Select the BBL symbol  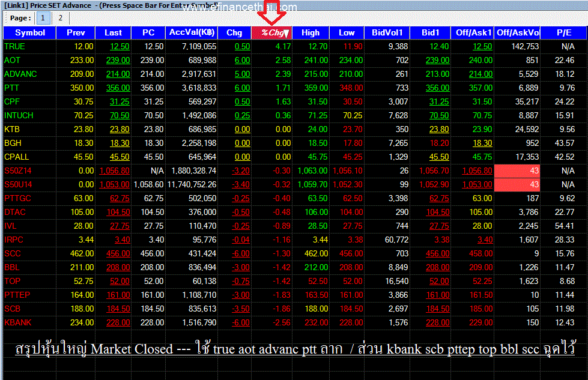[x=12, y=268]
